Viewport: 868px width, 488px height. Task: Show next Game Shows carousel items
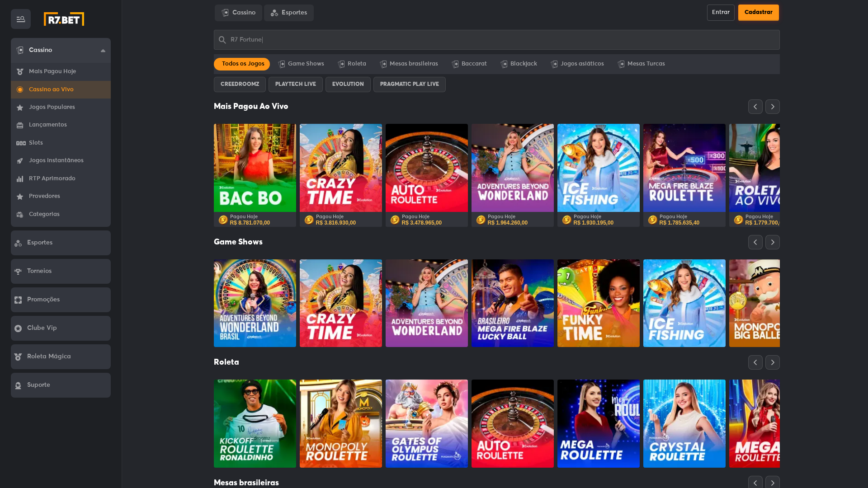click(x=772, y=242)
